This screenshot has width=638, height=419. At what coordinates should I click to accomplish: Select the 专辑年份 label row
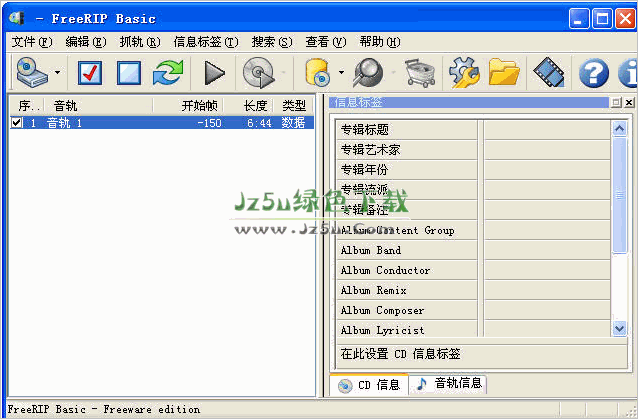[x=407, y=170]
